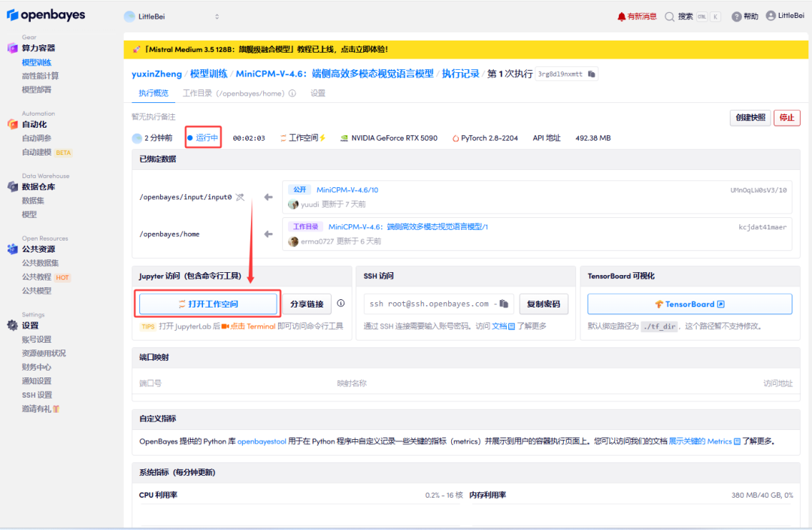Copy the execution ID 3rg8d19nxmtt
Image resolution: width=812 pixels, height=530 pixels.
(592, 74)
